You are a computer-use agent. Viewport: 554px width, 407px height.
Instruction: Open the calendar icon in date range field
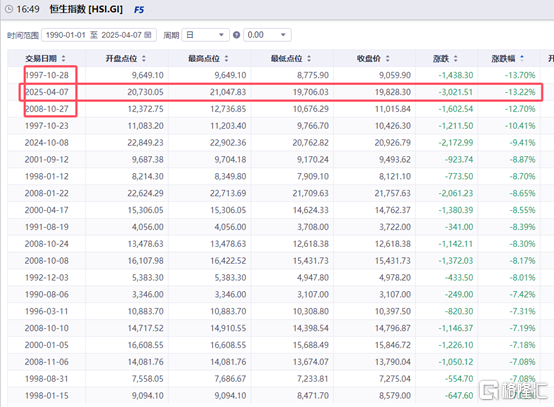point(148,35)
